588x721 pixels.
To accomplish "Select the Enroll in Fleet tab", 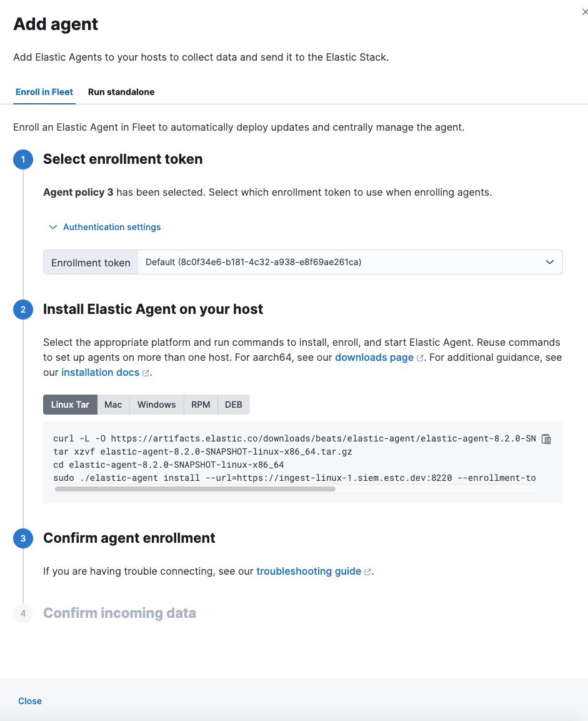I will [44, 92].
